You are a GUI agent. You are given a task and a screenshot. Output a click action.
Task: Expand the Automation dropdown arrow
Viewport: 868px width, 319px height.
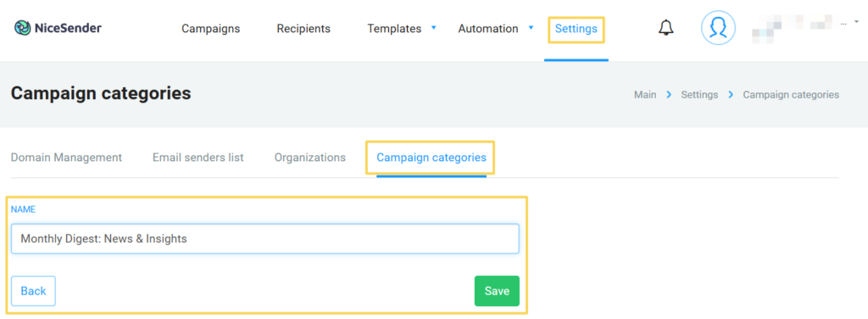pyautogui.click(x=531, y=27)
